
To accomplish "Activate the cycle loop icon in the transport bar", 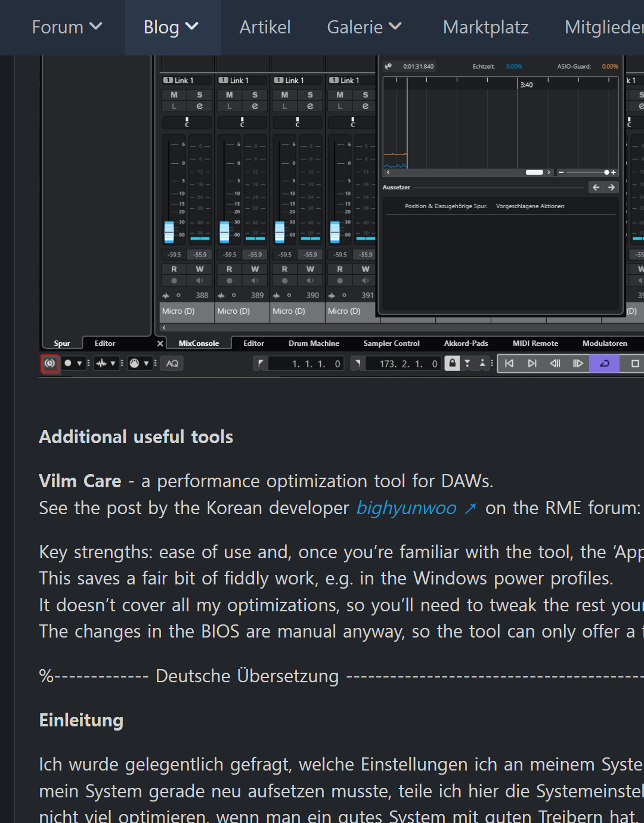I will tap(605, 363).
